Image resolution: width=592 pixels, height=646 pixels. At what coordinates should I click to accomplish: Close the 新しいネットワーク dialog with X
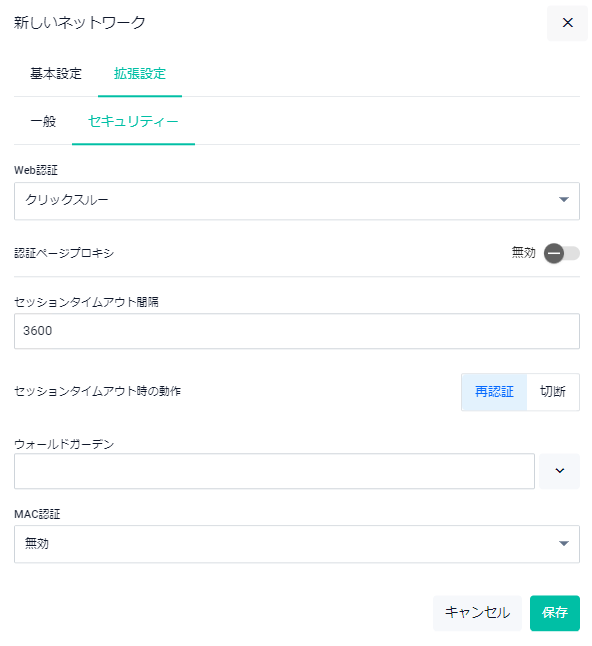pyautogui.click(x=567, y=23)
